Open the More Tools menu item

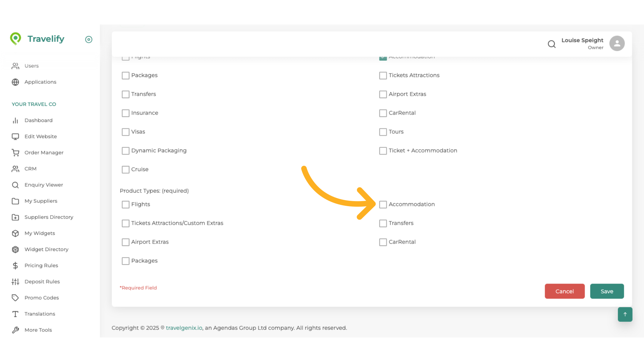click(x=38, y=330)
